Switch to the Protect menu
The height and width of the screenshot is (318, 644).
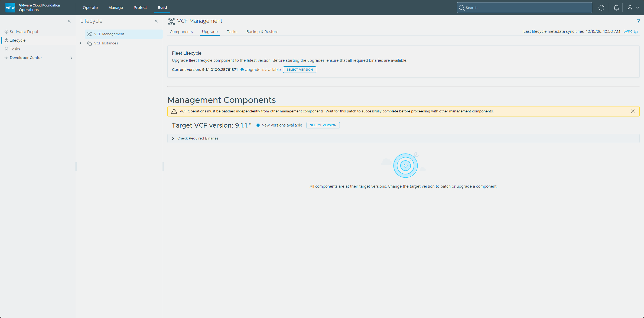pyautogui.click(x=140, y=8)
